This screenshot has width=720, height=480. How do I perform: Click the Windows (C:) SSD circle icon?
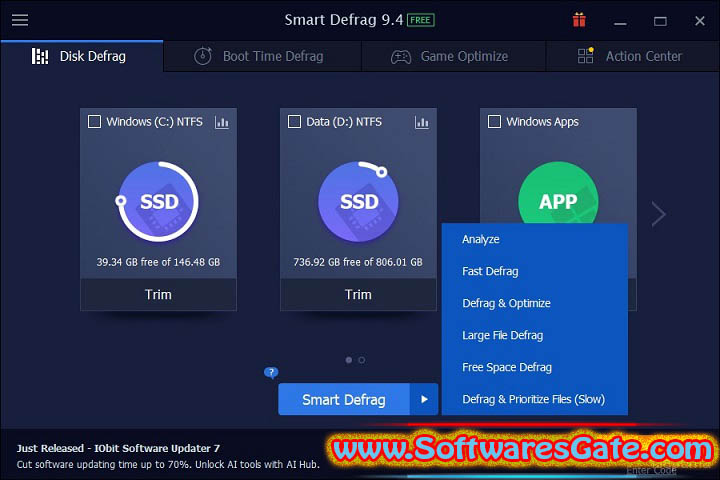click(158, 201)
